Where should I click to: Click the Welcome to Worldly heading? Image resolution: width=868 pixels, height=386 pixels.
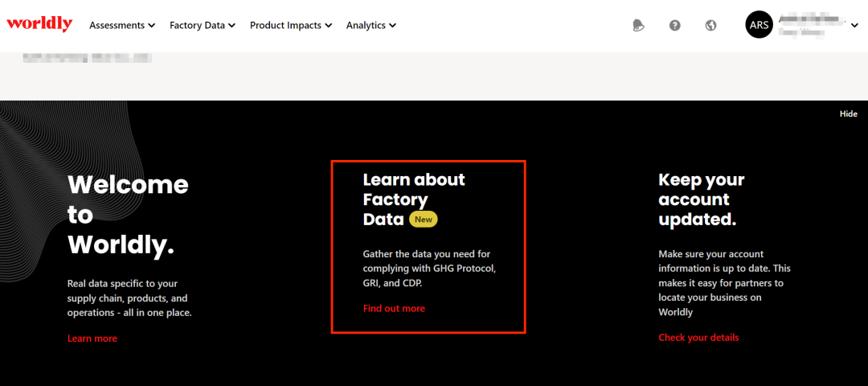[127, 215]
